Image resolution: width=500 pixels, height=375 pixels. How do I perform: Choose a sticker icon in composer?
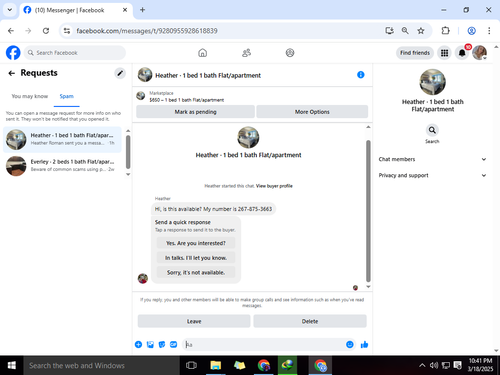[x=162, y=345]
